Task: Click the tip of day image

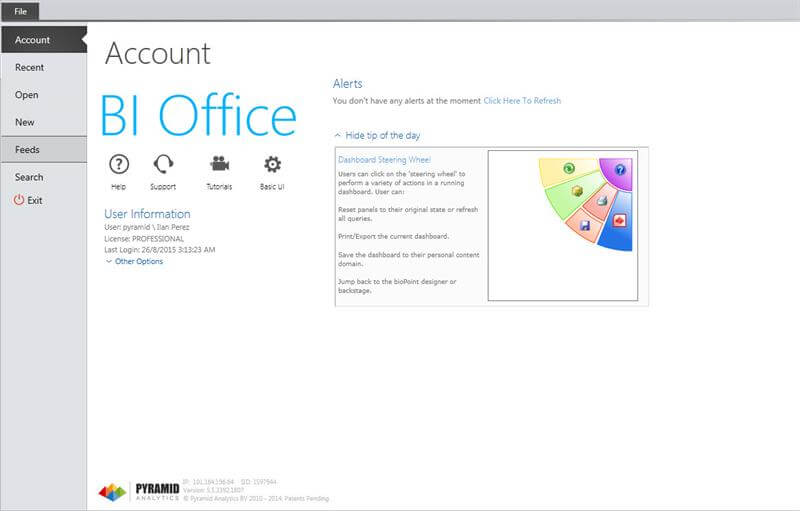Action: 563,225
